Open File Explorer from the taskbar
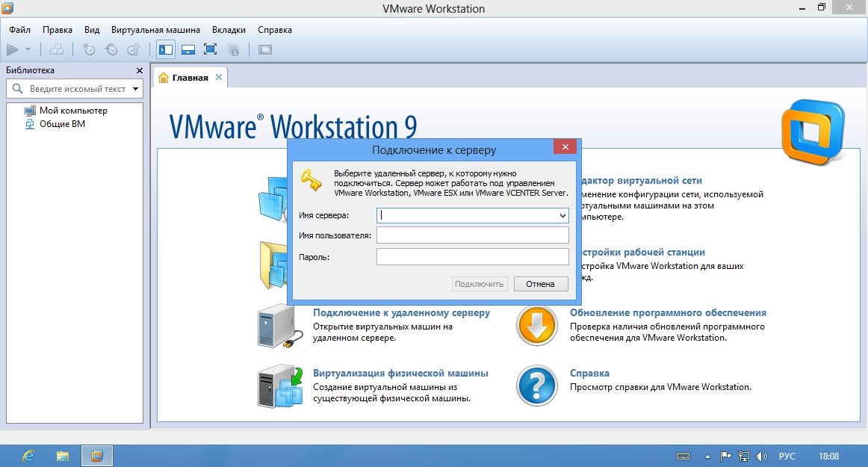The height and width of the screenshot is (467, 868). (63, 456)
